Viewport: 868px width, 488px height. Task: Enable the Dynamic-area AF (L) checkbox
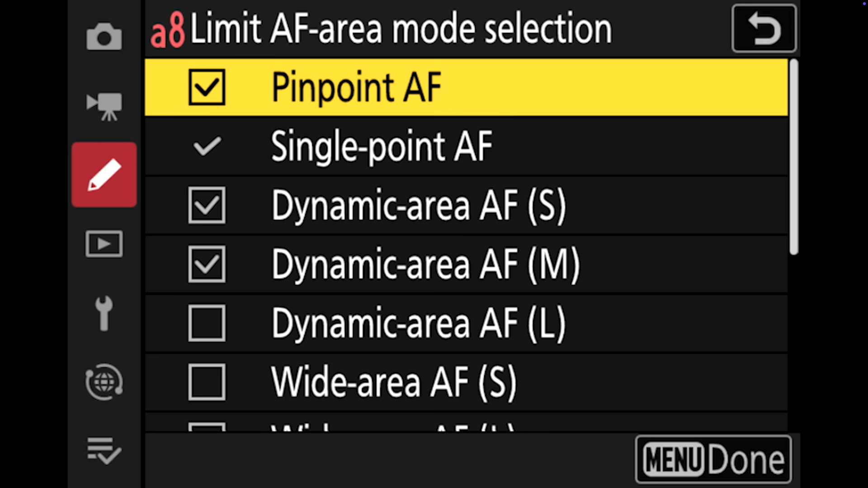click(207, 323)
